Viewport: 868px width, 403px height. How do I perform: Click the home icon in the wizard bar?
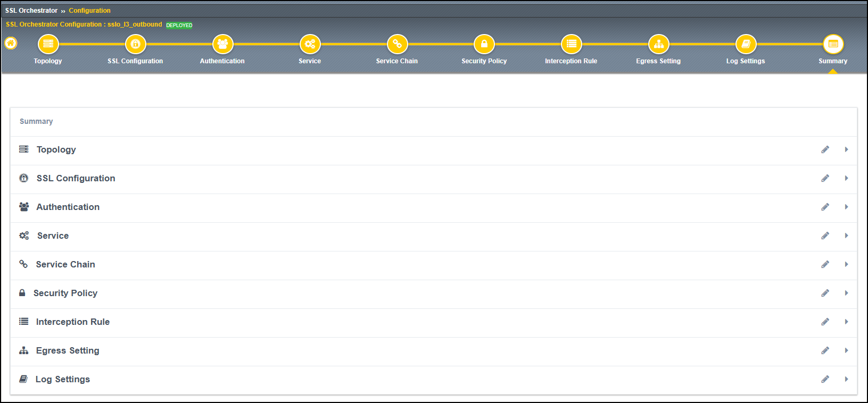click(x=11, y=43)
